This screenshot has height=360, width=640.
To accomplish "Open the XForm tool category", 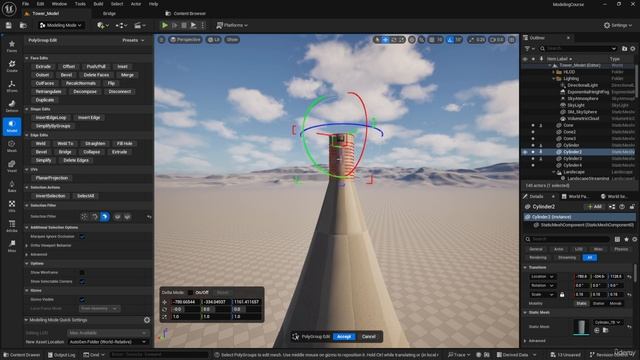I will [x=12, y=86].
